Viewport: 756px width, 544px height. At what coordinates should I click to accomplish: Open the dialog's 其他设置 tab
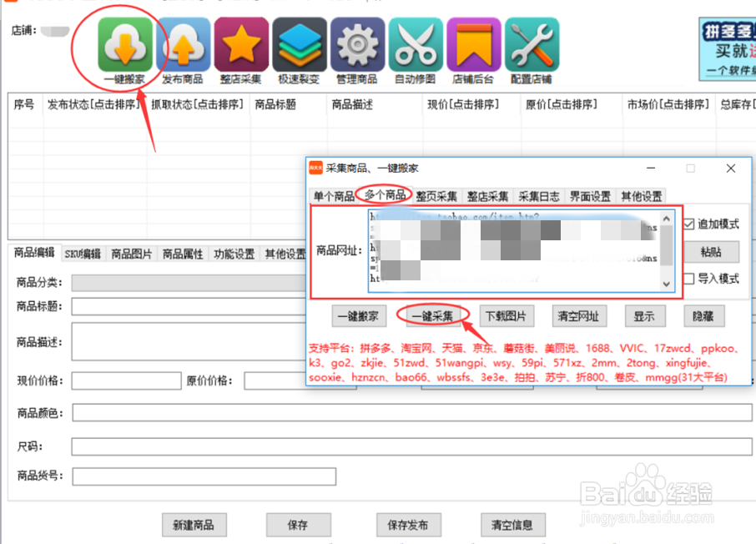(641, 196)
